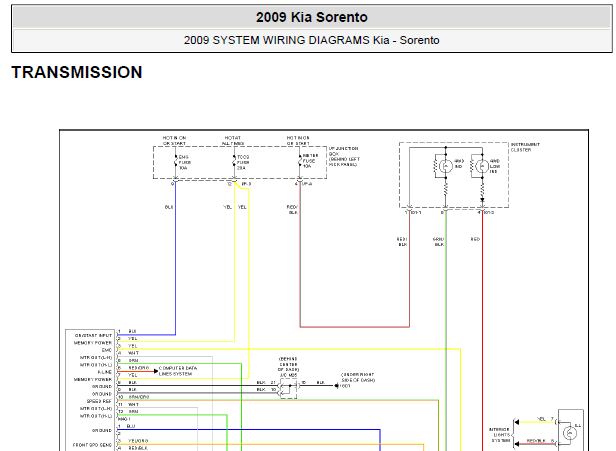This screenshot has height=451, width=616.
Task: Click "GRN" wire label at pin 12
Action: 134,411
